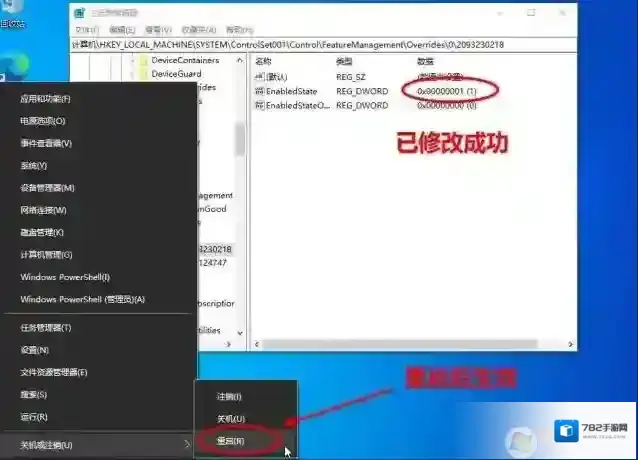
Task: Choose Shut down (关机) from the submenu
Action: pos(230,418)
